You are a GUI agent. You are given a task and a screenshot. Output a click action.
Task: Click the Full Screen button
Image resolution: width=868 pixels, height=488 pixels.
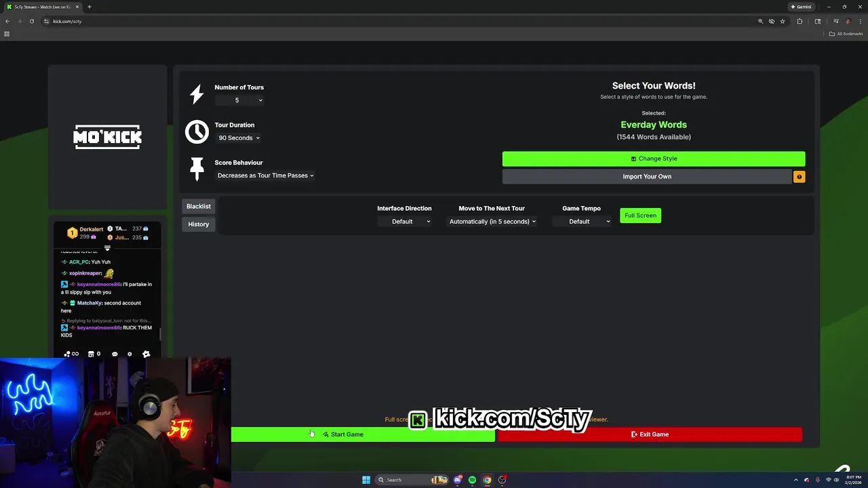(x=640, y=216)
